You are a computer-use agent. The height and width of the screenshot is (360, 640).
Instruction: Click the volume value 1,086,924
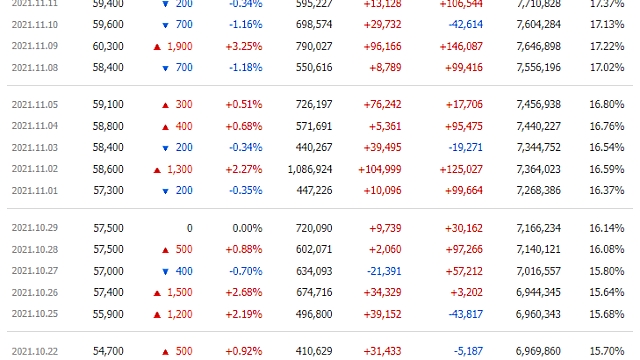[310, 169]
